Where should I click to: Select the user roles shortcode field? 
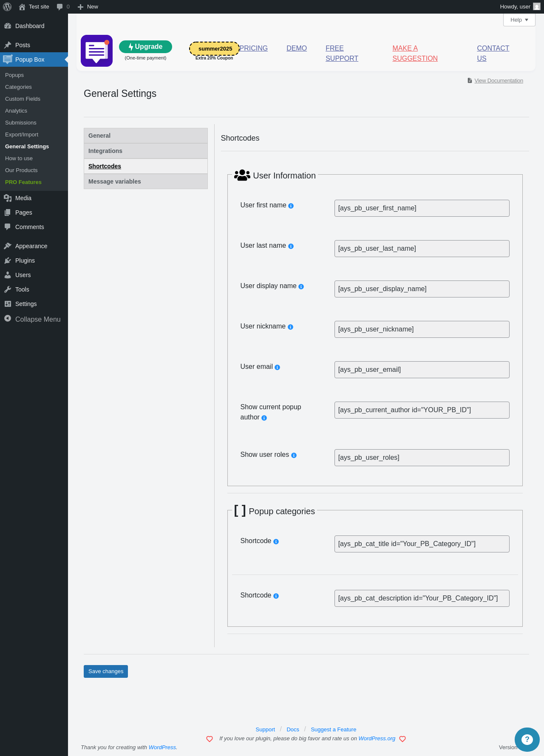(x=422, y=458)
